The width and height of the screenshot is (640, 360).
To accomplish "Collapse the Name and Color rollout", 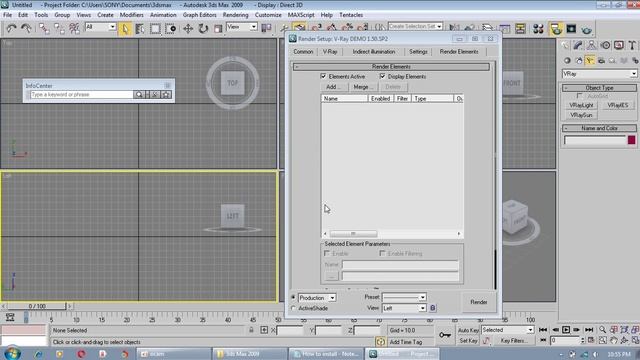I will click(x=599, y=128).
